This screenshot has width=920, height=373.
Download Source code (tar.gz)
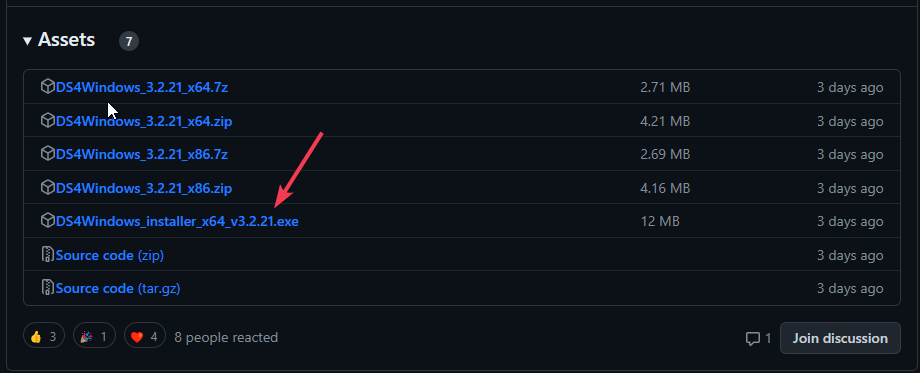(118, 289)
